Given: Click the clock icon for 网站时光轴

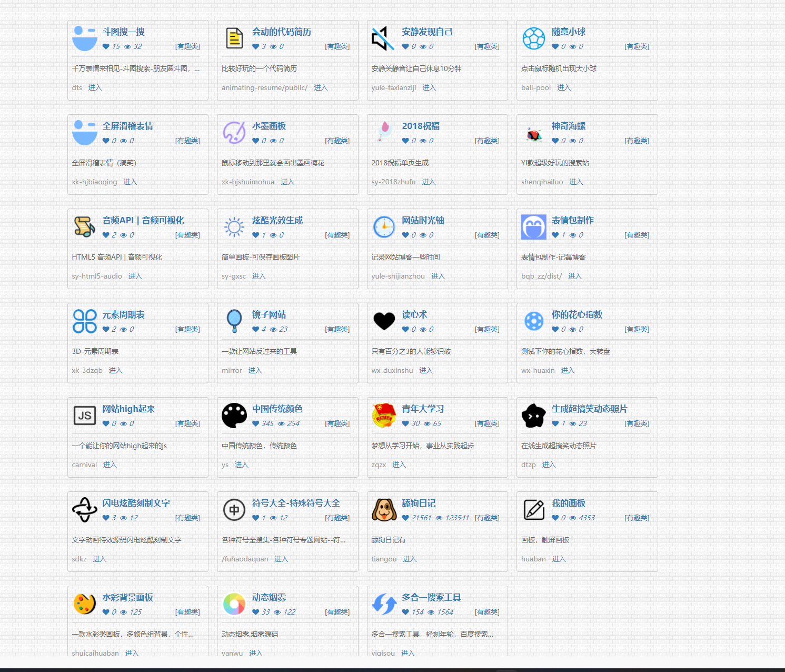Looking at the screenshot, I should point(384,227).
